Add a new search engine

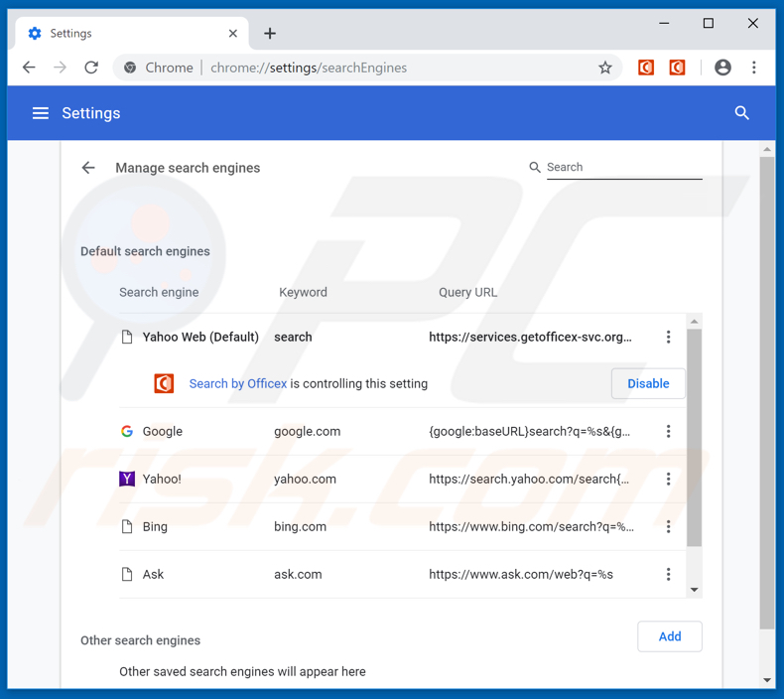click(670, 636)
